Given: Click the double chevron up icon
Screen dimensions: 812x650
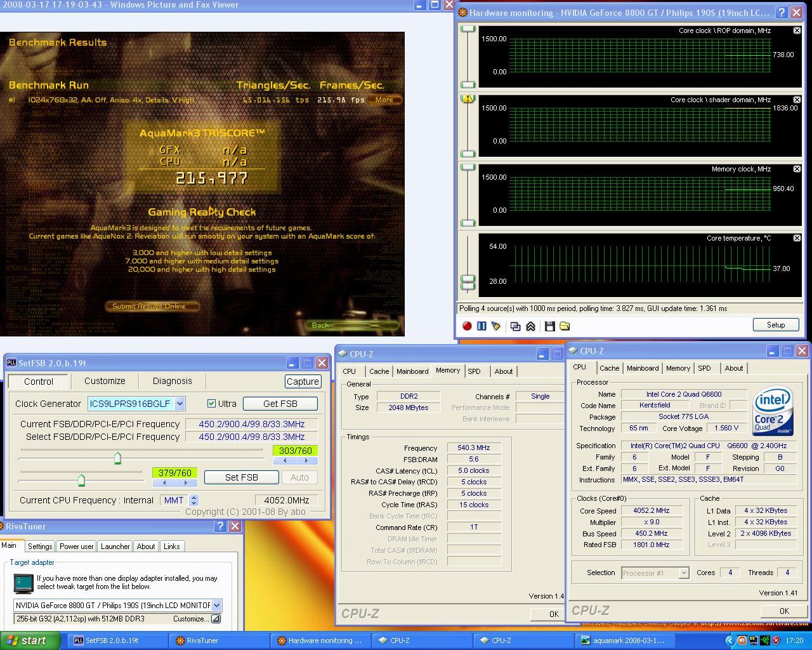Looking at the screenshot, I should (x=530, y=326).
